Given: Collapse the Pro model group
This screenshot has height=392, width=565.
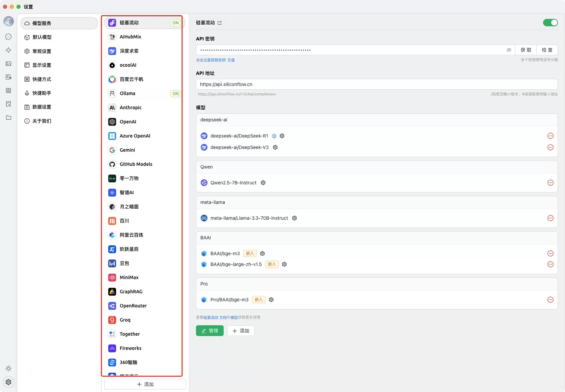Looking at the screenshot, I should pyautogui.click(x=377, y=284).
